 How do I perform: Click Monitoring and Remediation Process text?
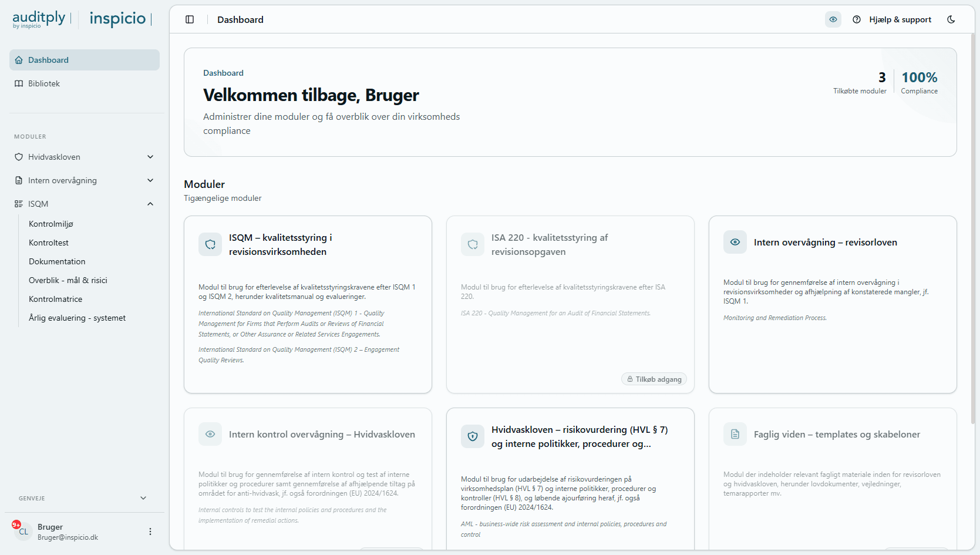[x=775, y=318]
